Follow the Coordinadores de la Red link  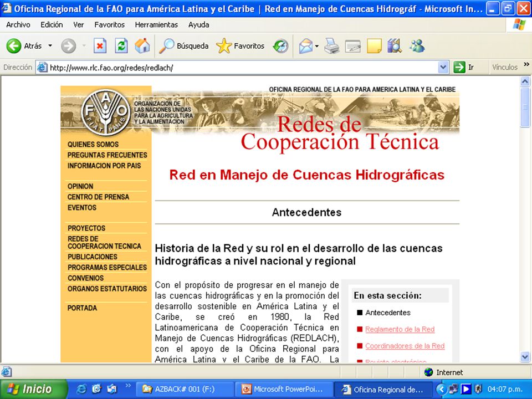click(x=405, y=346)
